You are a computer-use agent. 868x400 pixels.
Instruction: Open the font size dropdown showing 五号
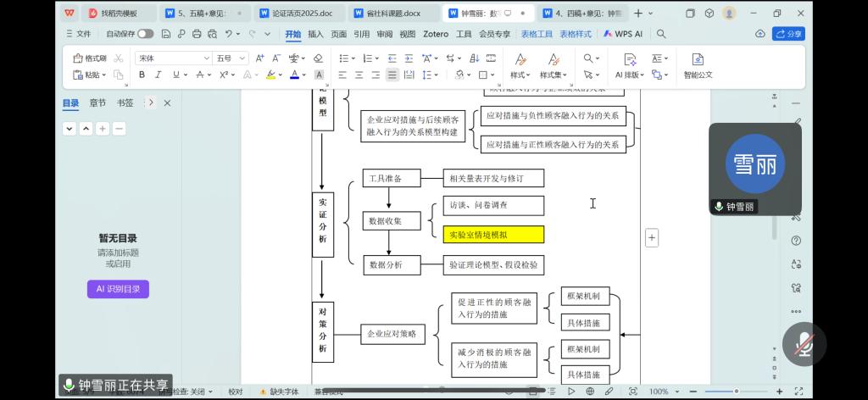click(x=229, y=58)
